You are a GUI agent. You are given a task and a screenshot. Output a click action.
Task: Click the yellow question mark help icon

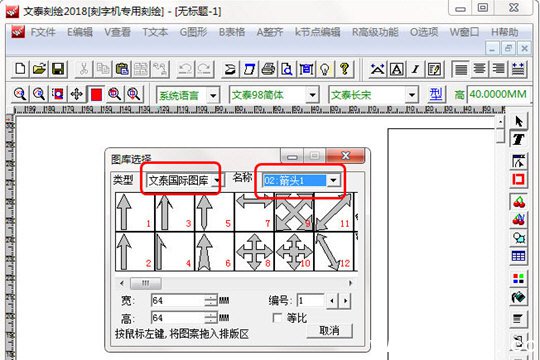point(344,69)
